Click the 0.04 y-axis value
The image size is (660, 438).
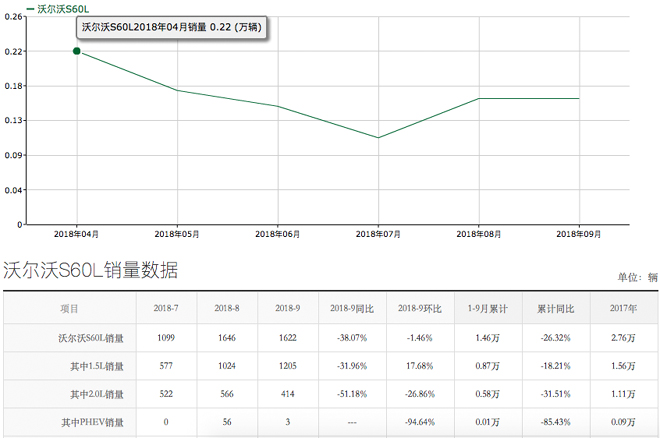13,190
